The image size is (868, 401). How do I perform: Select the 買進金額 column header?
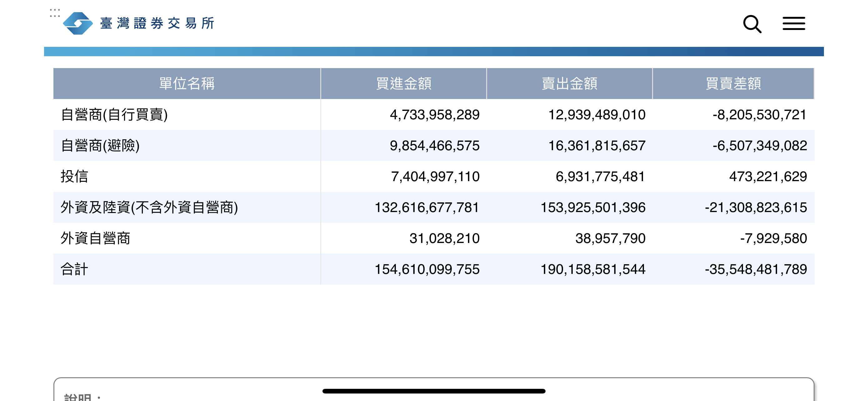[x=403, y=83]
